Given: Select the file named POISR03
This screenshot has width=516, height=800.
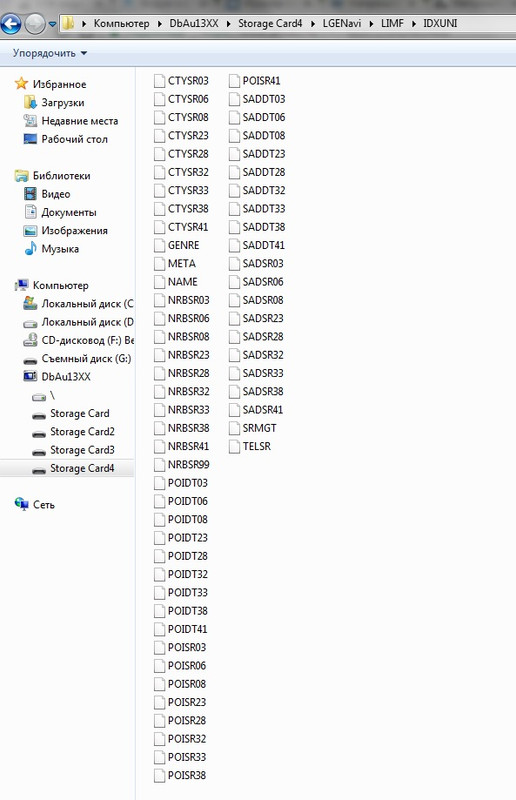Looking at the screenshot, I should pos(187,647).
